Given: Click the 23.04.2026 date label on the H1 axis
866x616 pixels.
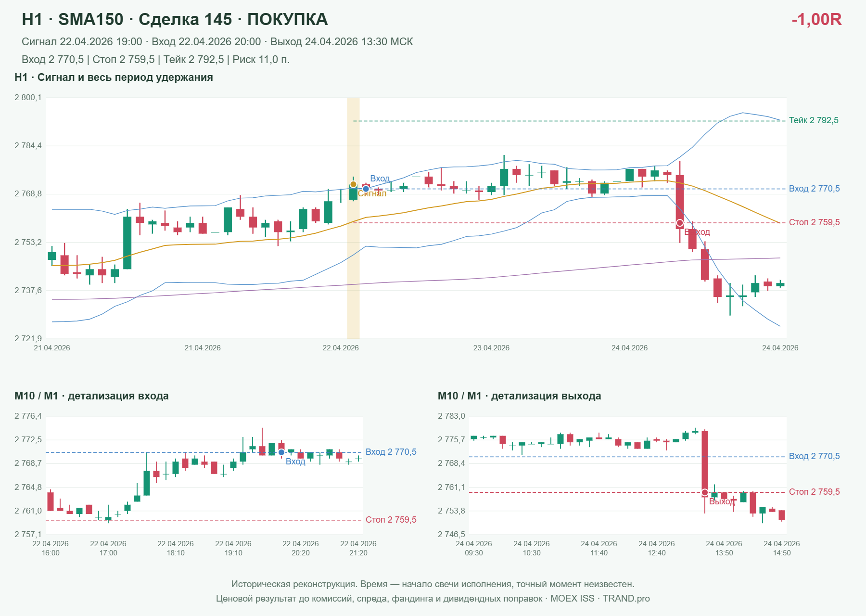Looking at the screenshot, I should point(491,348).
